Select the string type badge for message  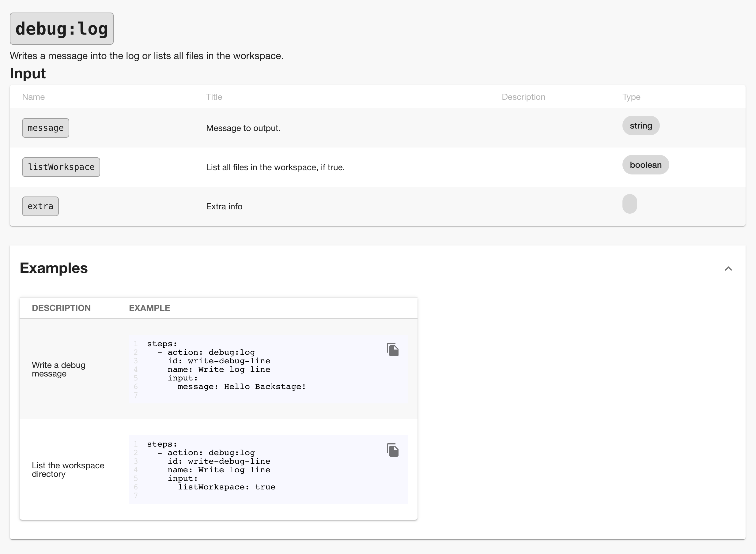[x=640, y=125]
